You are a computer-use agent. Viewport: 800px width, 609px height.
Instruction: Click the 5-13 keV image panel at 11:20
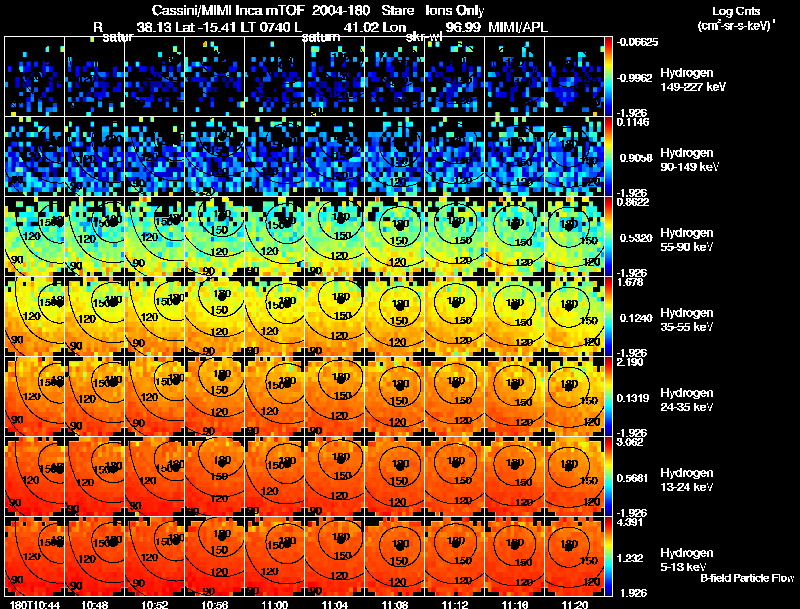pos(574,556)
